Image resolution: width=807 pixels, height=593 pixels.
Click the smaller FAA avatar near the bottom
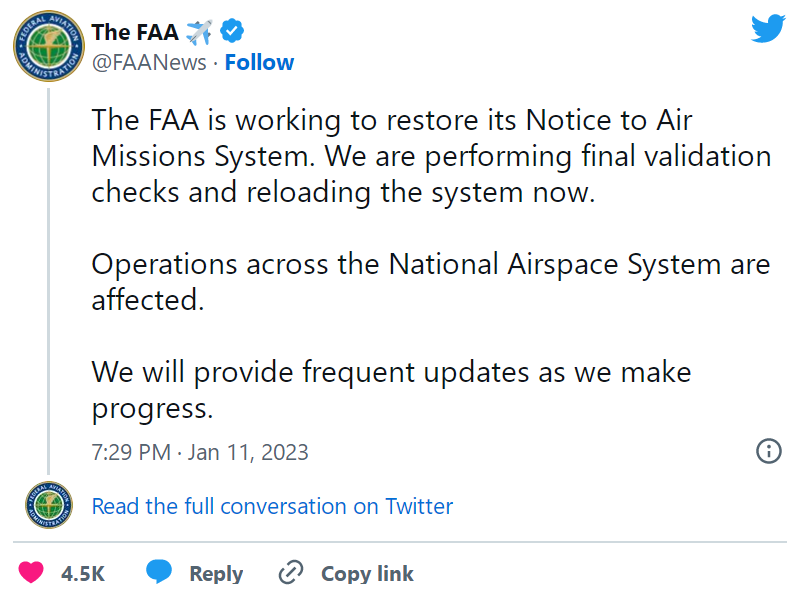pos(47,506)
